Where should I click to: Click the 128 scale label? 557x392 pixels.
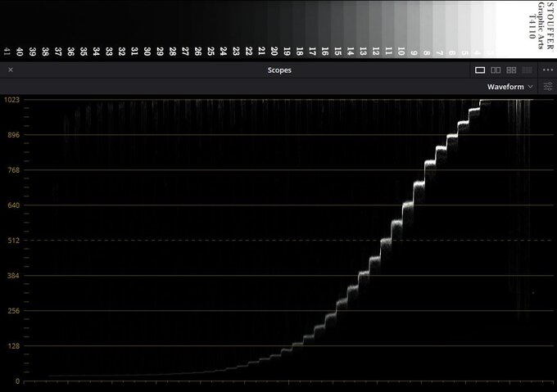coord(13,346)
